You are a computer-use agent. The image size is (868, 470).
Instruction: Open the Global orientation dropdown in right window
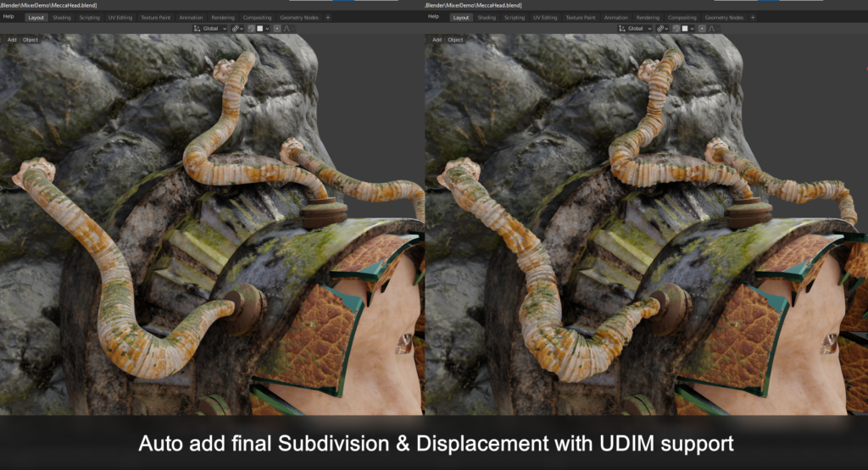(636, 29)
